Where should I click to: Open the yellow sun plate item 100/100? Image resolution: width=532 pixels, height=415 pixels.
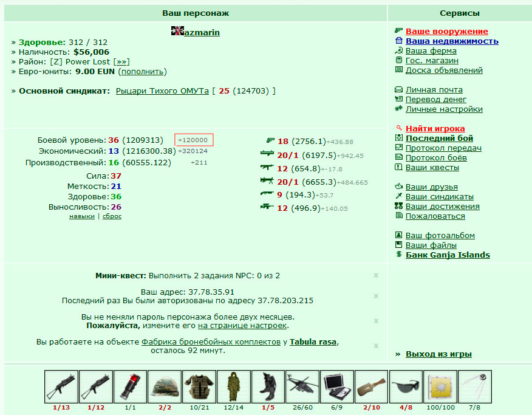click(x=440, y=387)
